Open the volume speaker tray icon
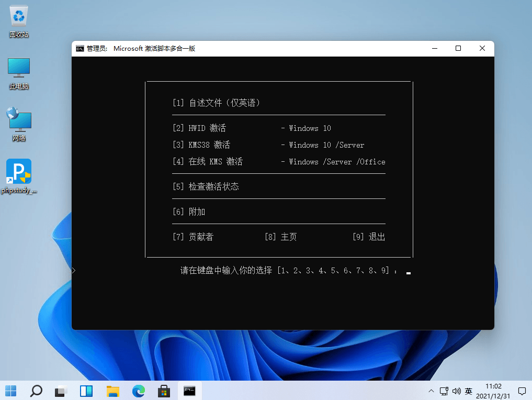 coord(456,391)
